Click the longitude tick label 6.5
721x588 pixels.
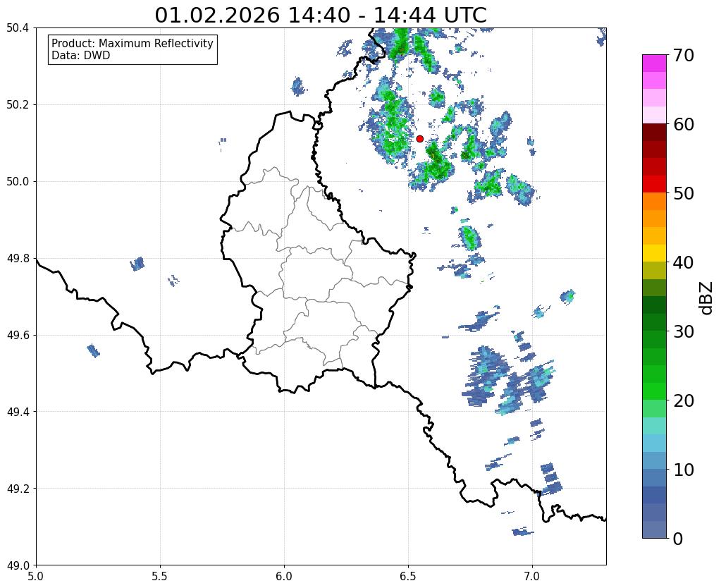click(408, 576)
